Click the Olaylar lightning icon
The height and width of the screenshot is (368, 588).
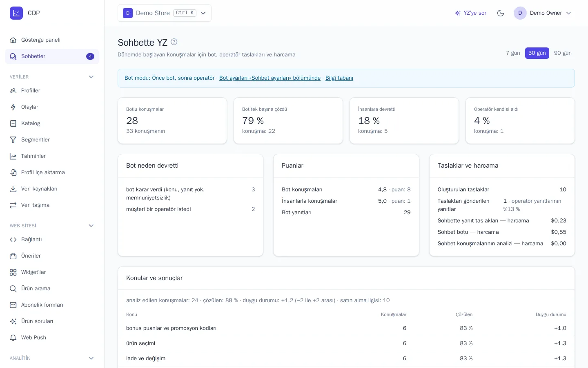pyautogui.click(x=13, y=107)
